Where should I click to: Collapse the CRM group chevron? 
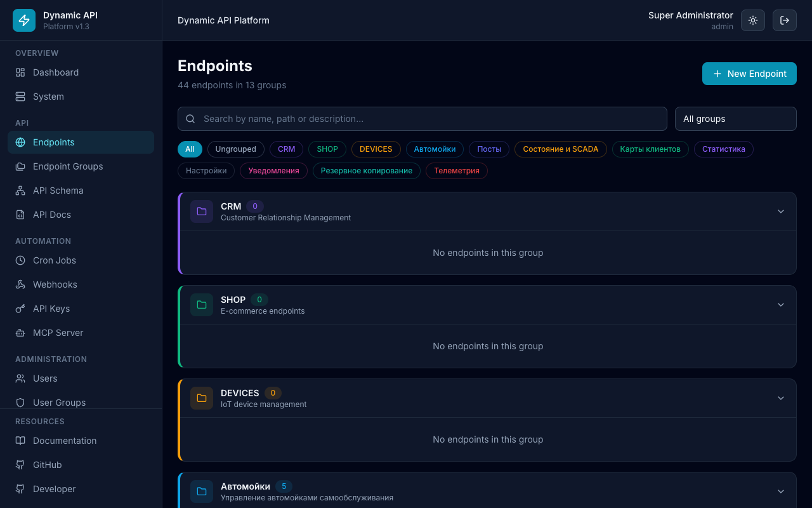[x=781, y=211]
